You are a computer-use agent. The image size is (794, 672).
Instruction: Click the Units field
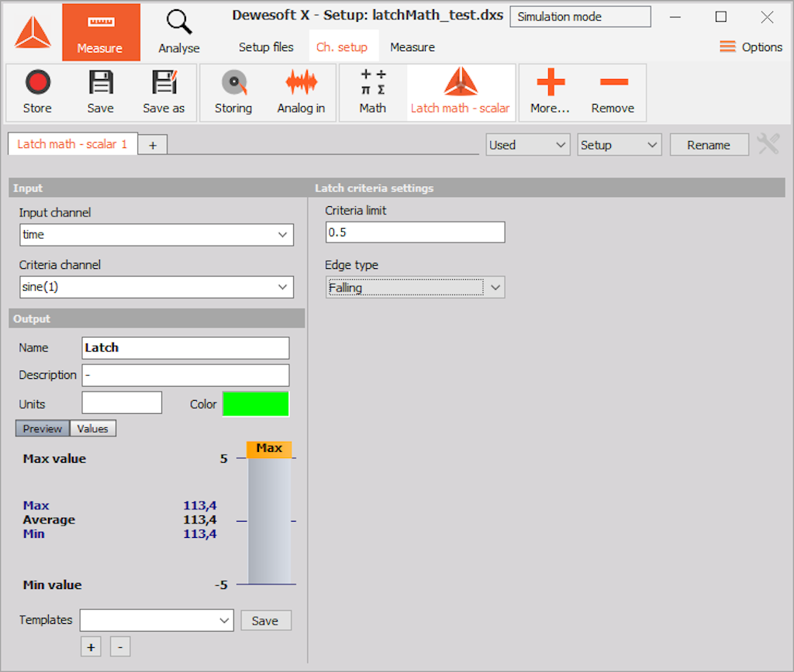[x=122, y=403]
